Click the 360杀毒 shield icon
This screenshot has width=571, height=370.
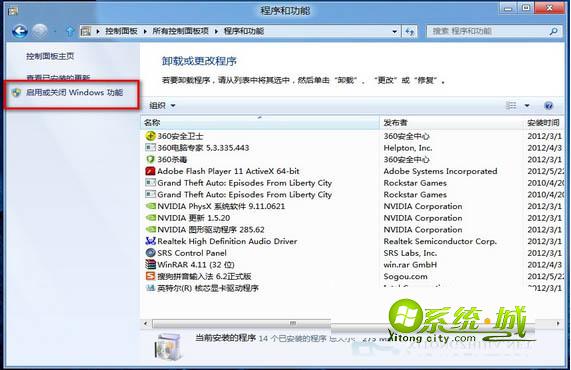click(x=150, y=159)
